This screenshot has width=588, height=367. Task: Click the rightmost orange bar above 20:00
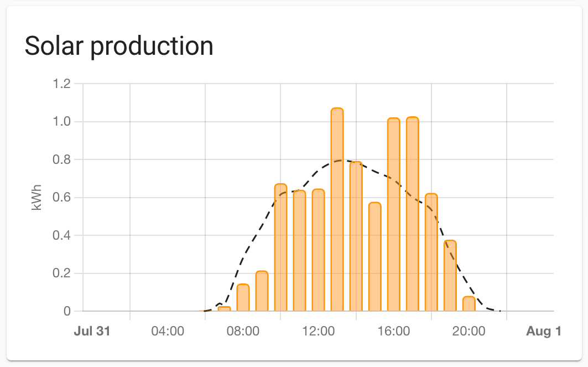(469, 304)
